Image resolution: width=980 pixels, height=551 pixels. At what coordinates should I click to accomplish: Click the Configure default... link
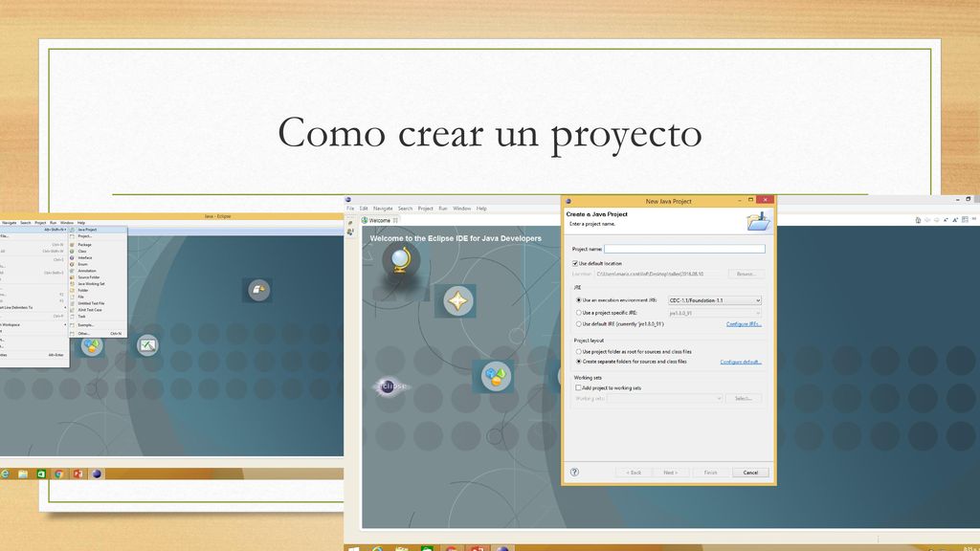[x=741, y=362]
